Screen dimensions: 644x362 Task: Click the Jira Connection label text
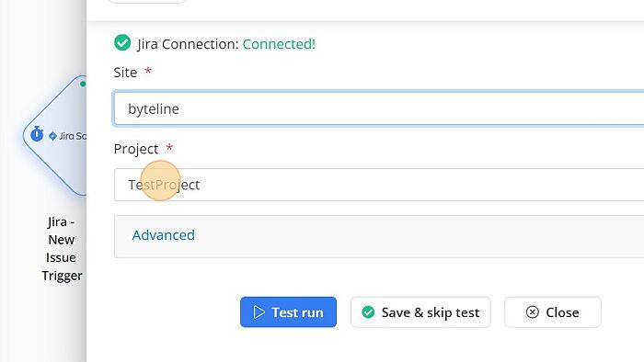click(x=188, y=44)
